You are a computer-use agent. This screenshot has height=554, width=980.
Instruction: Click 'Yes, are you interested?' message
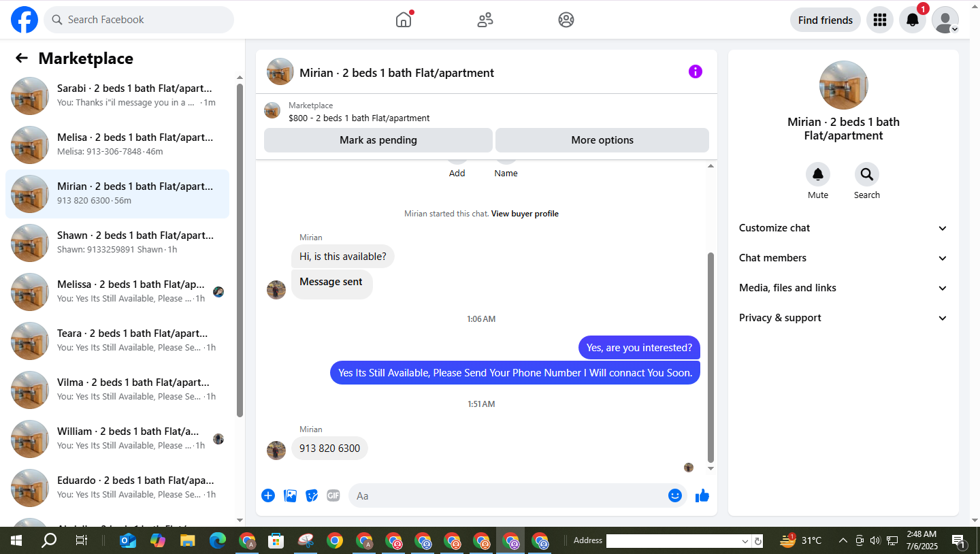[639, 348]
